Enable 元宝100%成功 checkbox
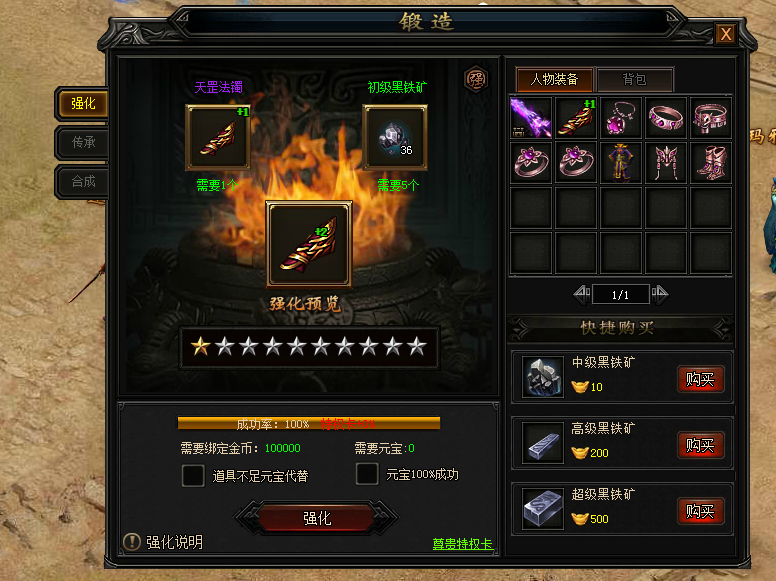The image size is (776, 581). [x=367, y=474]
